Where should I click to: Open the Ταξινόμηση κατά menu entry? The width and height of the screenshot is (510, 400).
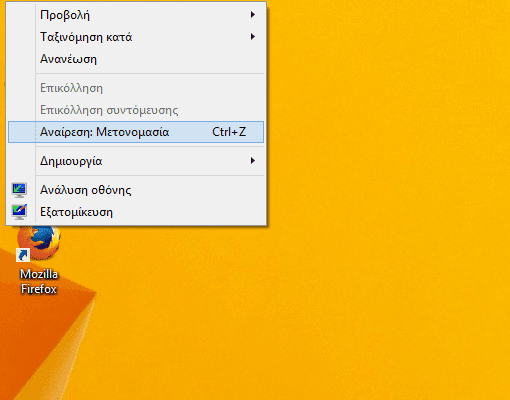pos(136,37)
